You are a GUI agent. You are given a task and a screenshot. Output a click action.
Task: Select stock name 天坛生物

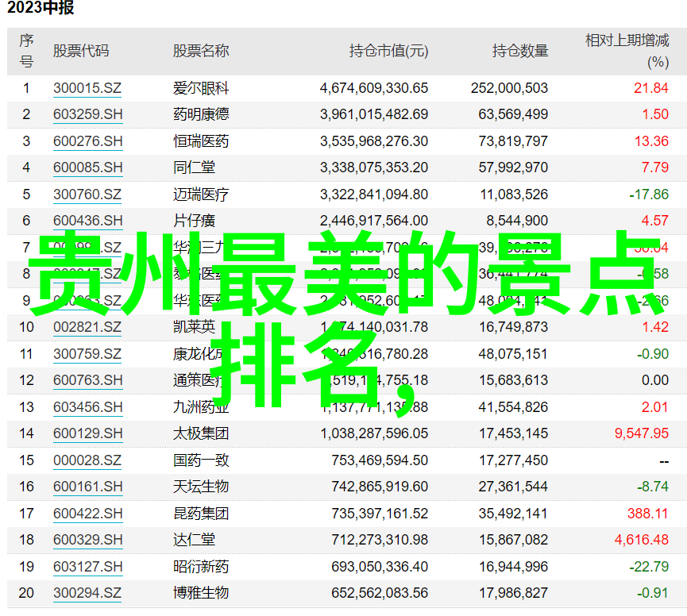(x=201, y=487)
